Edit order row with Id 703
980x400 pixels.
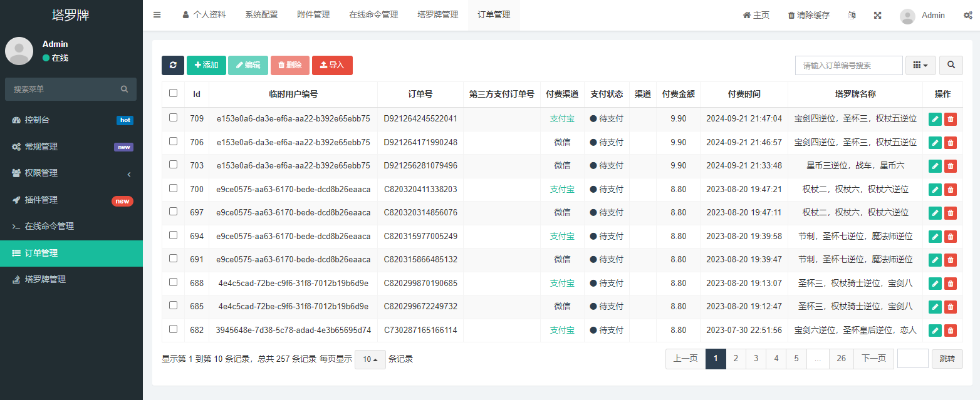(935, 166)
